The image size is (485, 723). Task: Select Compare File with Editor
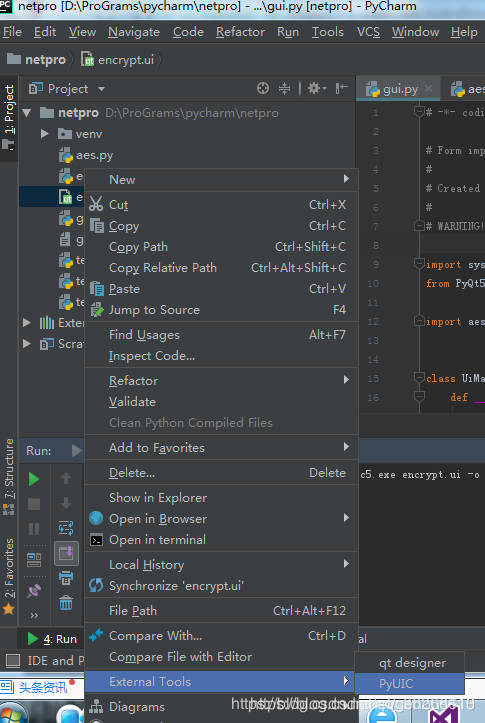click(x=221, y=657)
